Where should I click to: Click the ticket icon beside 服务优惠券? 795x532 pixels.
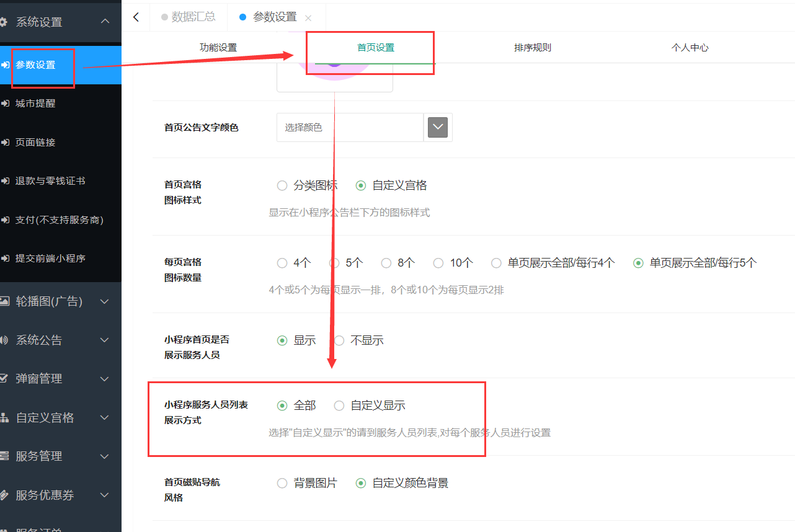point(4,495)
